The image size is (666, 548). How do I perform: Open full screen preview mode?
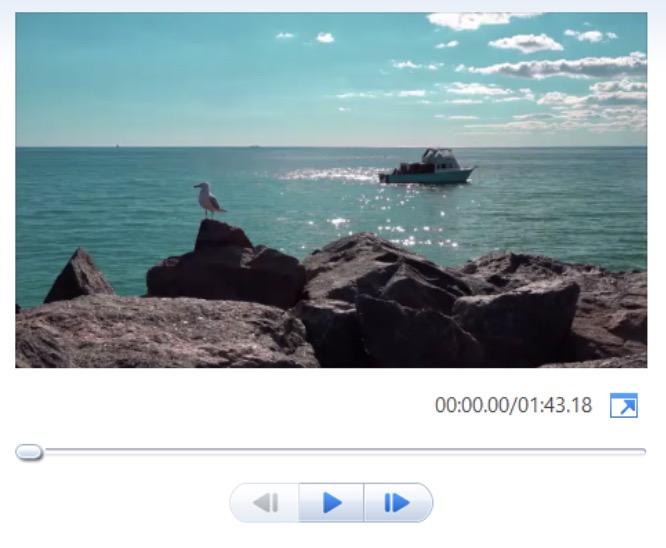coord(624,406)
